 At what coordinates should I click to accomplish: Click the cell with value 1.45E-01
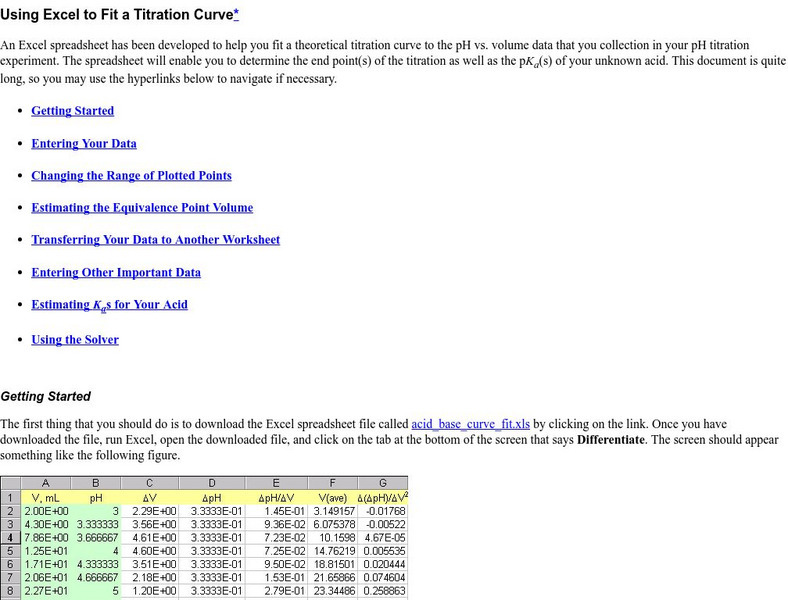(276, 511)
